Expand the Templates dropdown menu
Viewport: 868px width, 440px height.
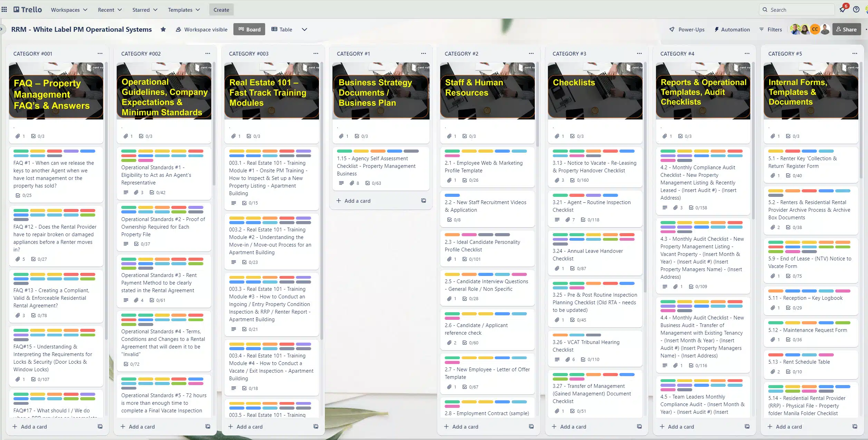[x=184, y=10]
